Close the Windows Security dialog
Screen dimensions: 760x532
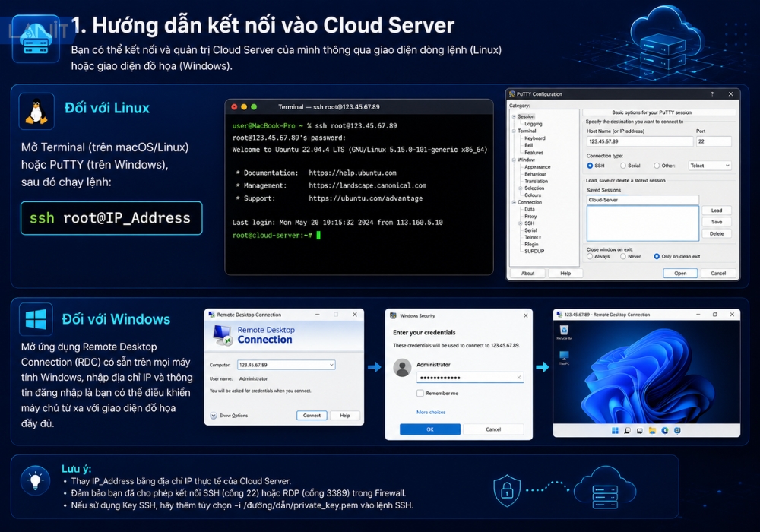pos(525,315)
